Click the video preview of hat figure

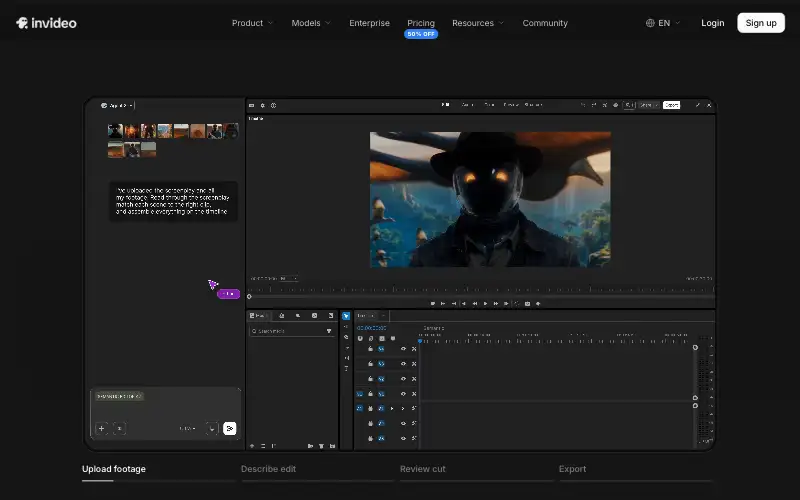(490, 199)
